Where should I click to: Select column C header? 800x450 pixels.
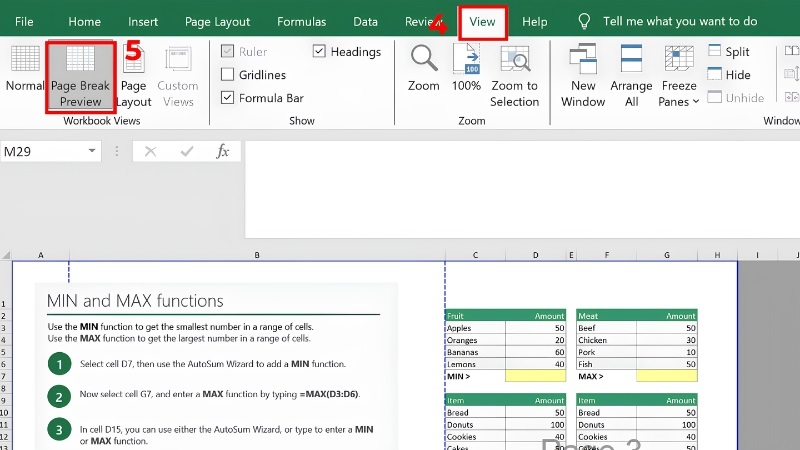tap(475, 255)
